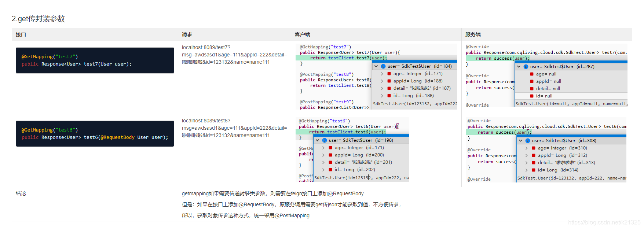644x229 pixels.
Task: Expand the appId Long id=312 field
Action: [x=527, y=155]
